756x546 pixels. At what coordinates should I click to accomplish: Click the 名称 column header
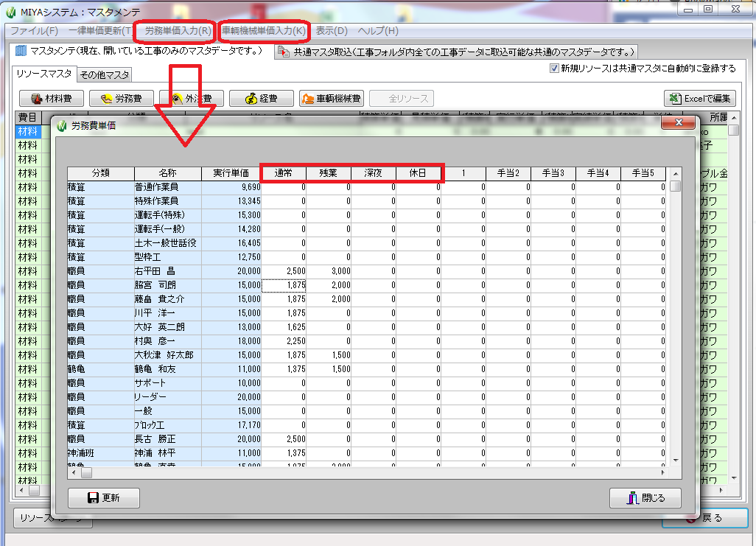pyautogui.click(x=168, y=173)
